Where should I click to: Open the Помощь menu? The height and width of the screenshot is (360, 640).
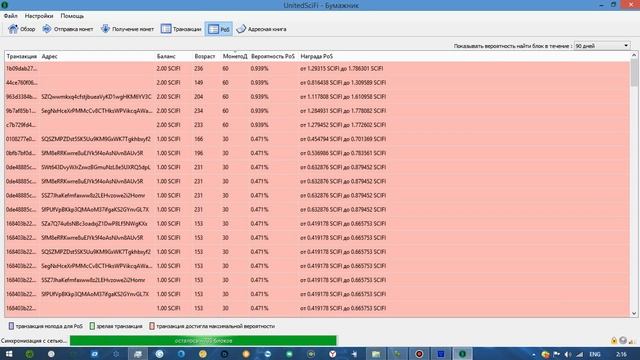coord(72,16)
